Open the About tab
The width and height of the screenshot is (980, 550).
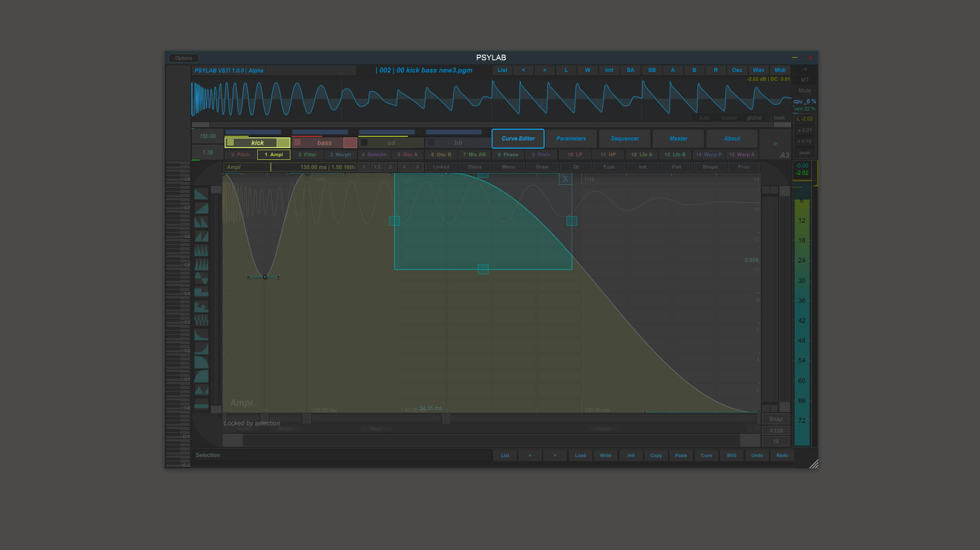pos(732,138)
